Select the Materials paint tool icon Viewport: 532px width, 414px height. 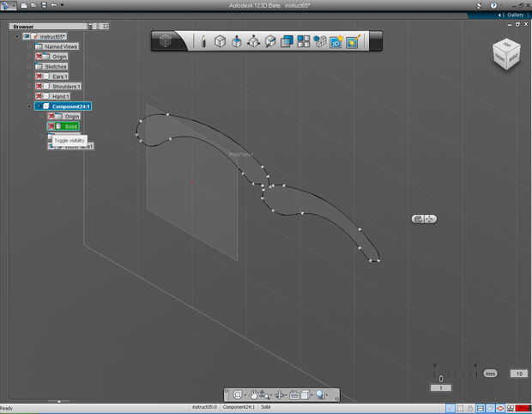(x=353, y=41)
